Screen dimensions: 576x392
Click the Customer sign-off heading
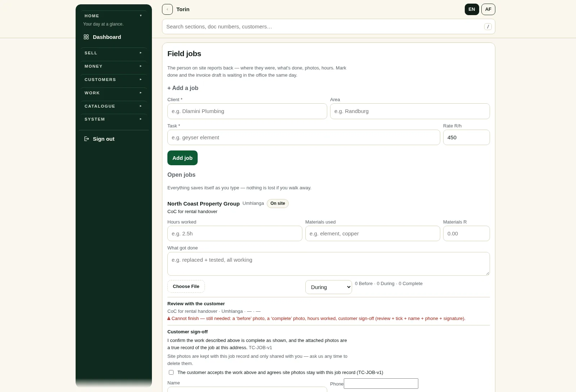click(x=188, y=332)
